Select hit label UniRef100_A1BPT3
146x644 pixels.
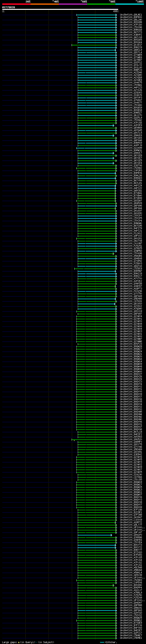point(131,289)
